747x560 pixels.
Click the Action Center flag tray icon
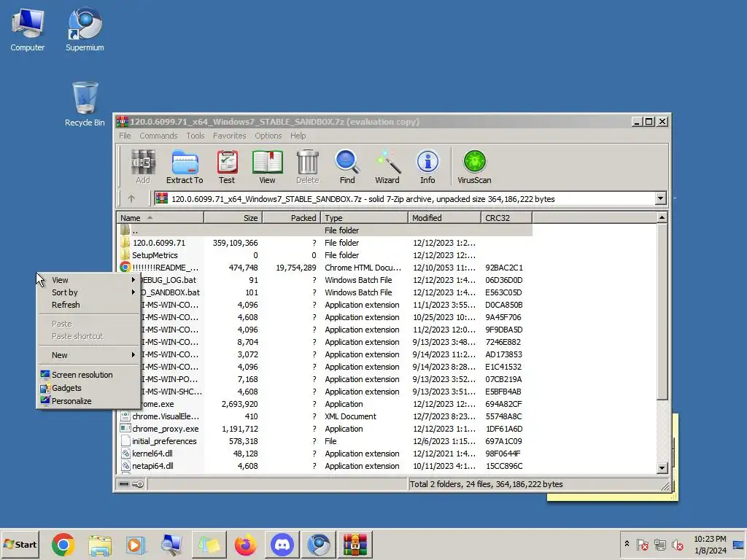[642, 545]
